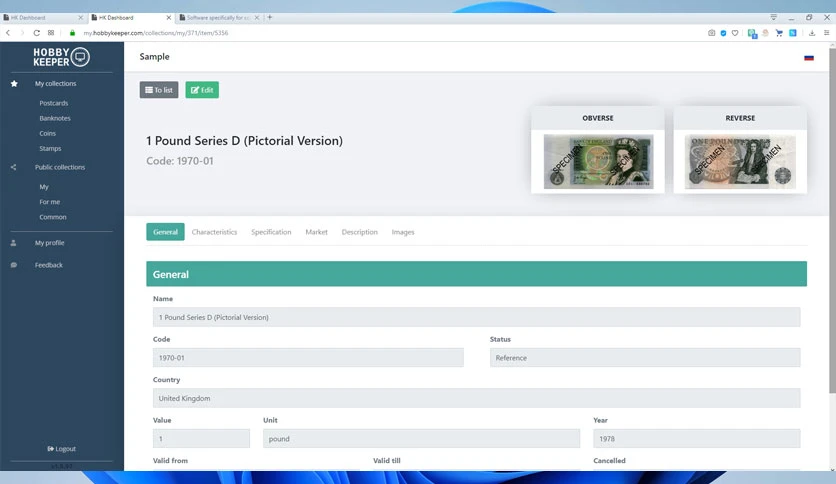Click the user icon beside My profile

[14, 243]
